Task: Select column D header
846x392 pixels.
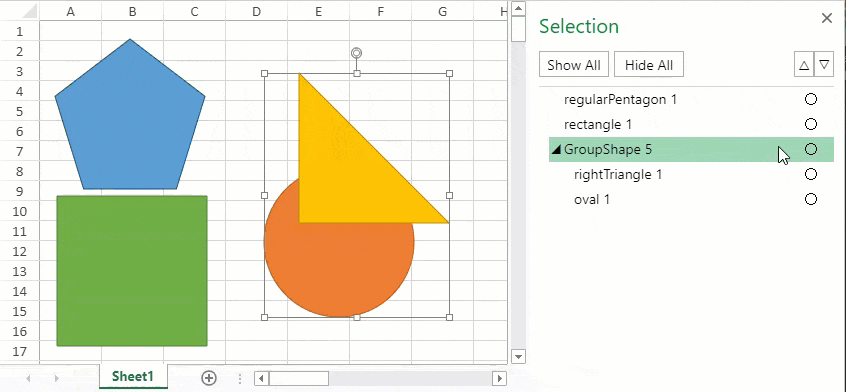Action: pyautogui.click(x=256, y=11)
